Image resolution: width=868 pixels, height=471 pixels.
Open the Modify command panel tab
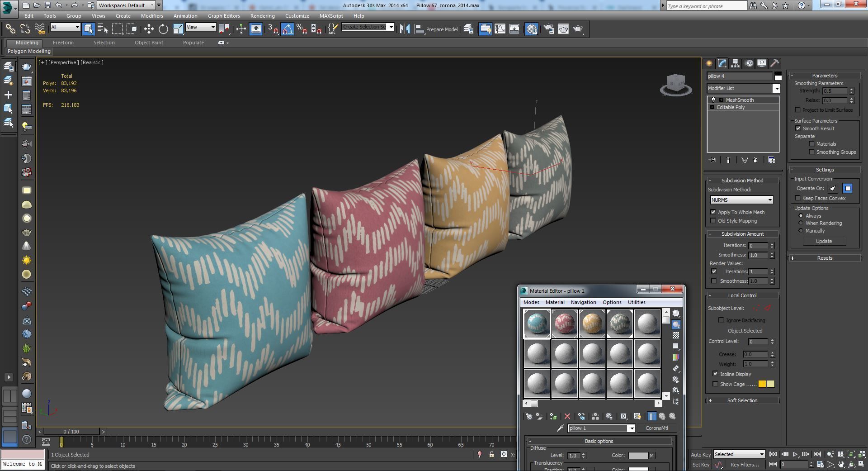722,63
